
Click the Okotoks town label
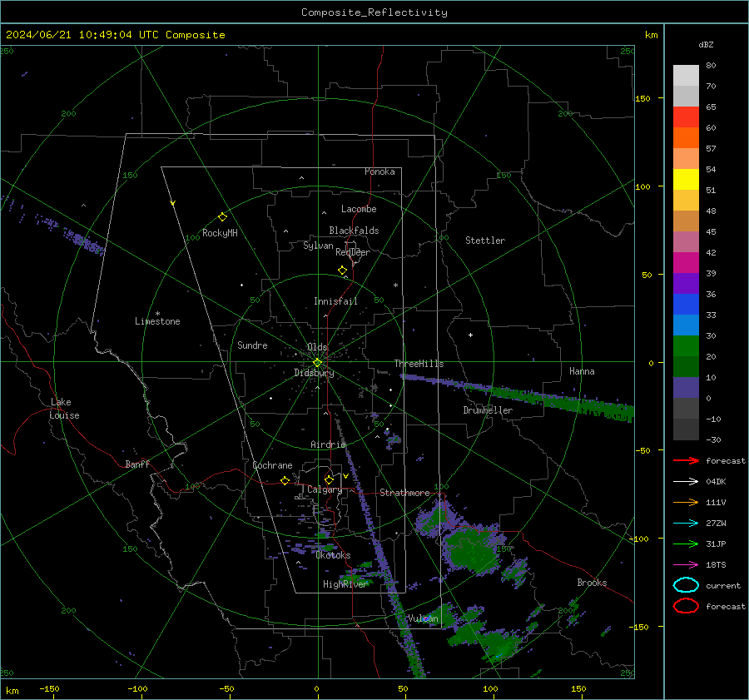333,555
